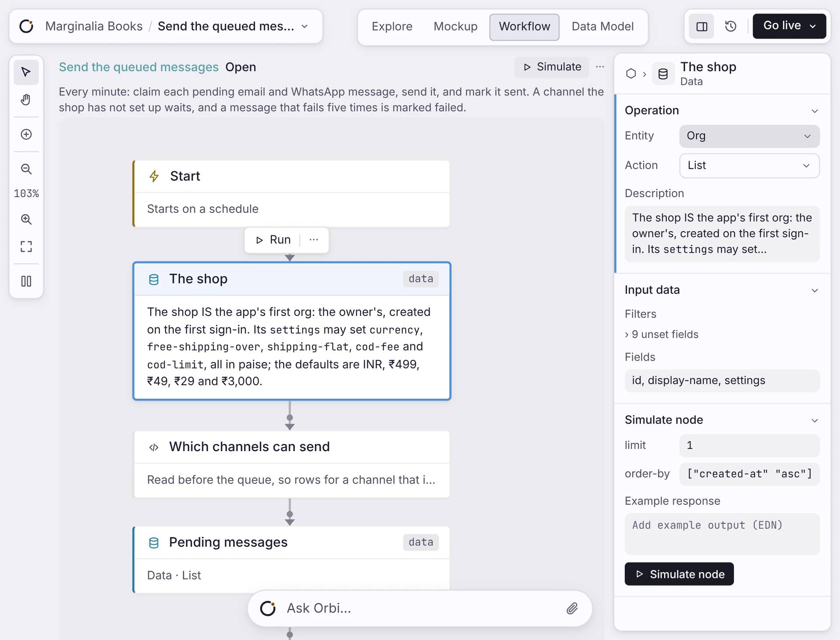Click the Example response EDN textbox
The width and height of the screenshot is (840, 640).
tap(722, 534)
